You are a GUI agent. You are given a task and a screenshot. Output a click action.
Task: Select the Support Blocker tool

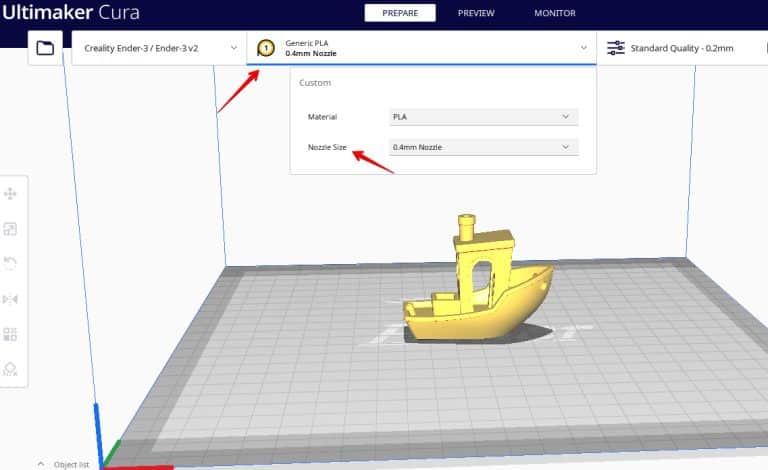click(10, 369)
